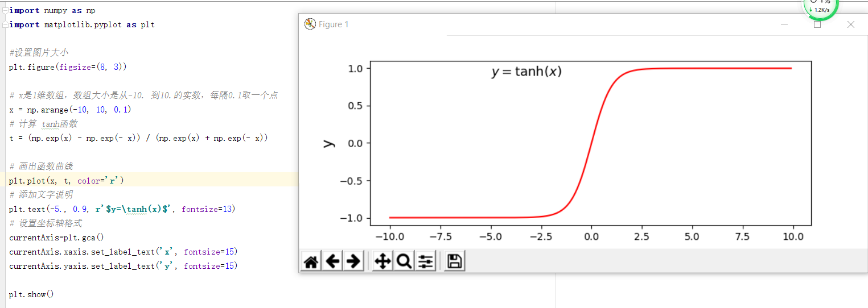This screenshot has width=868, height=308.
Task: Click the # 添加文字说明 comment
Action: click(x=41, y=195)
